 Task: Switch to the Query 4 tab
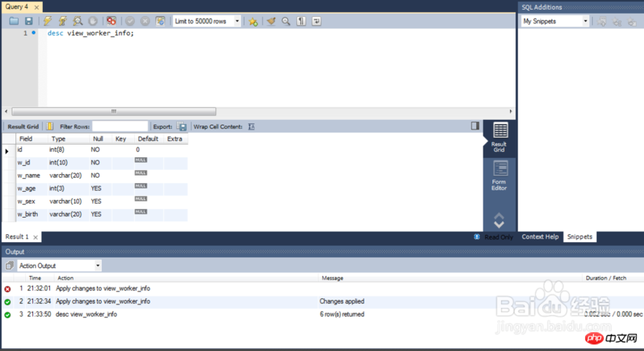click(17, 6)
